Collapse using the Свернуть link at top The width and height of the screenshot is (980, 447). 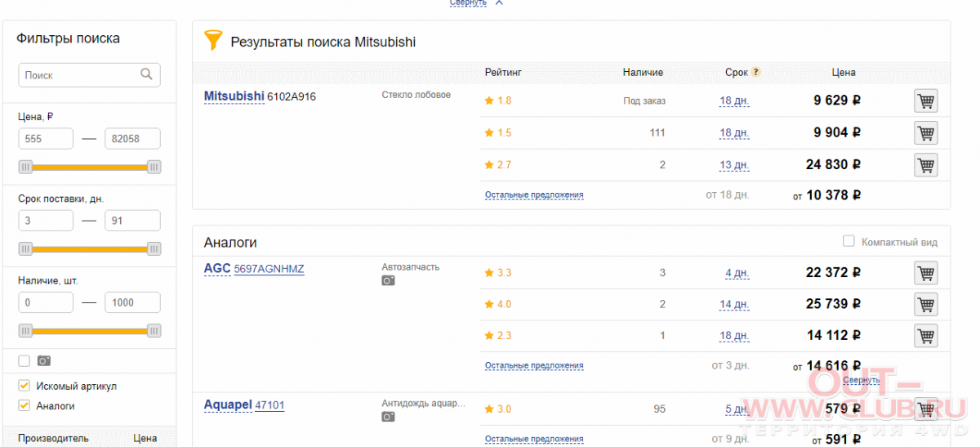468,2
